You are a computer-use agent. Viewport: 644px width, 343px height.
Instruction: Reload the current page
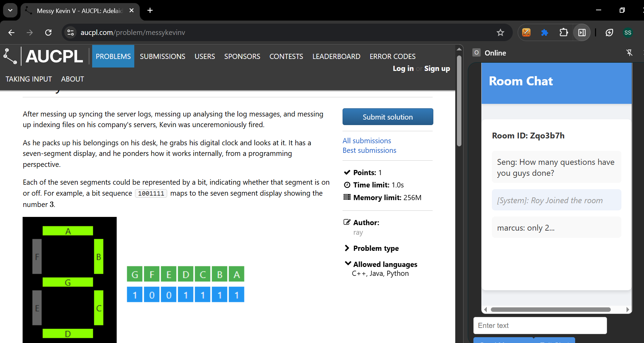pos(48,33)
